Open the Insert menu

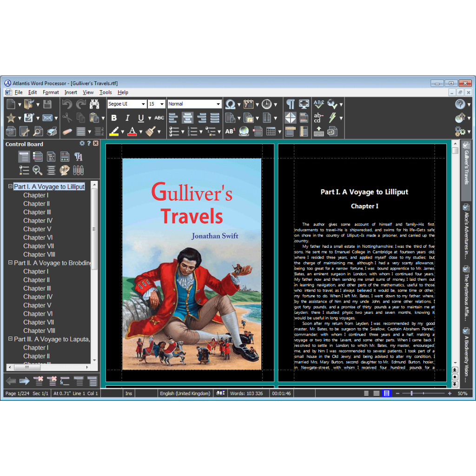pos(71,93)
